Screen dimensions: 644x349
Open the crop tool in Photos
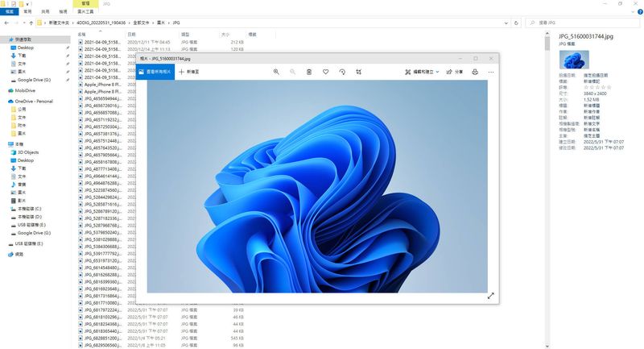coord(358,72)
